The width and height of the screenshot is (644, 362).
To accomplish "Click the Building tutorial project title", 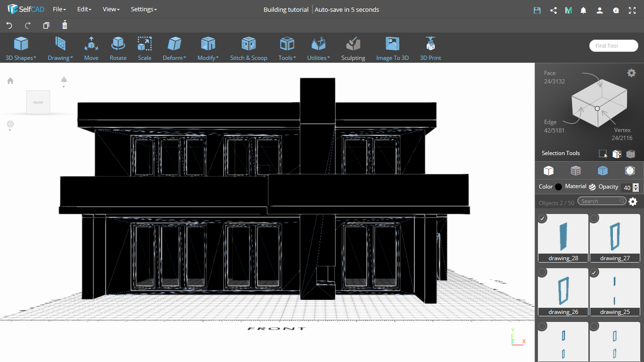I will [286, 9].
